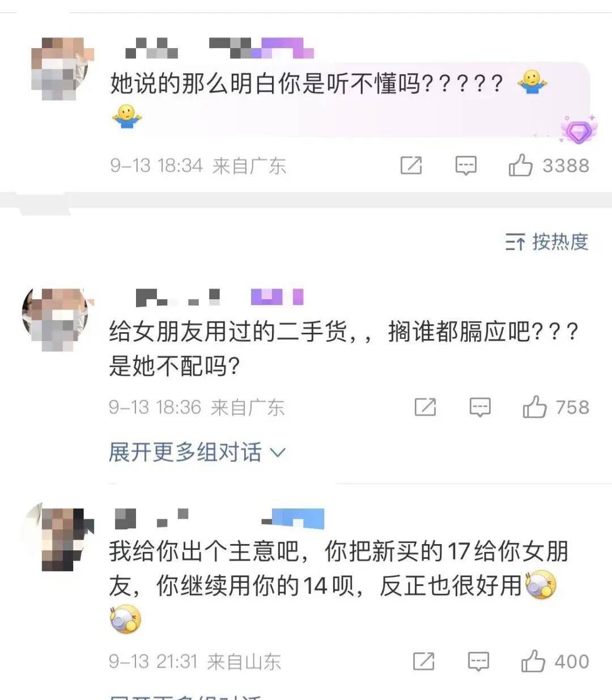Open the second commenter's avatar
Screen dimensions: 612x700
tap(56, 320)
